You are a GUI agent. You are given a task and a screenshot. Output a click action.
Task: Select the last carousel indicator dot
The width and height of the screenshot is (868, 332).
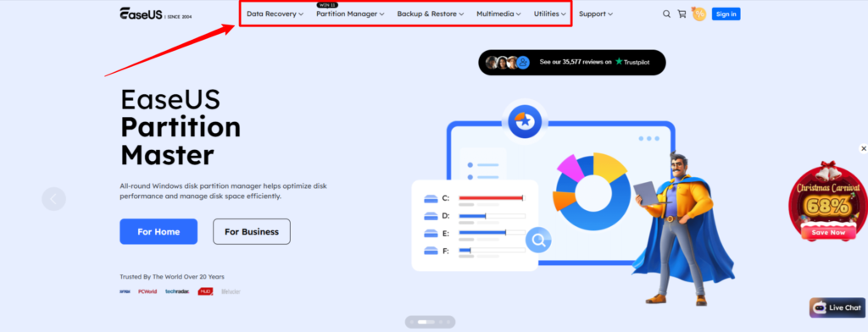click(449, 322)
